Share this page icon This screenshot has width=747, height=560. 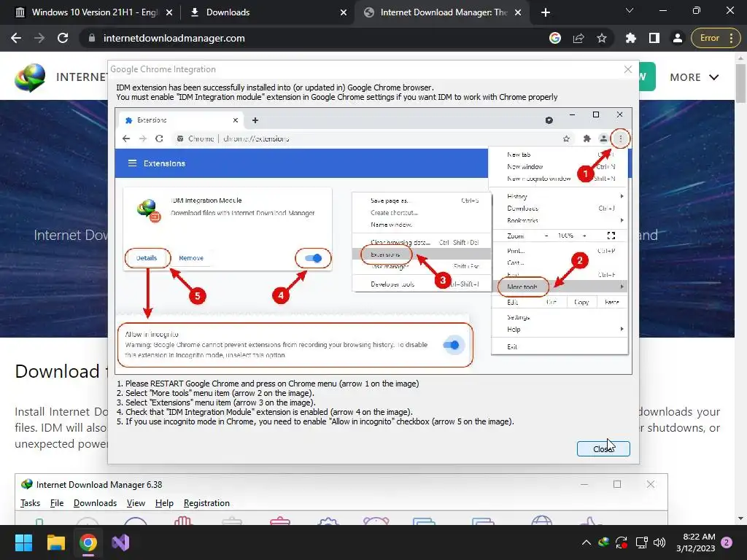(x=578, y=38)
